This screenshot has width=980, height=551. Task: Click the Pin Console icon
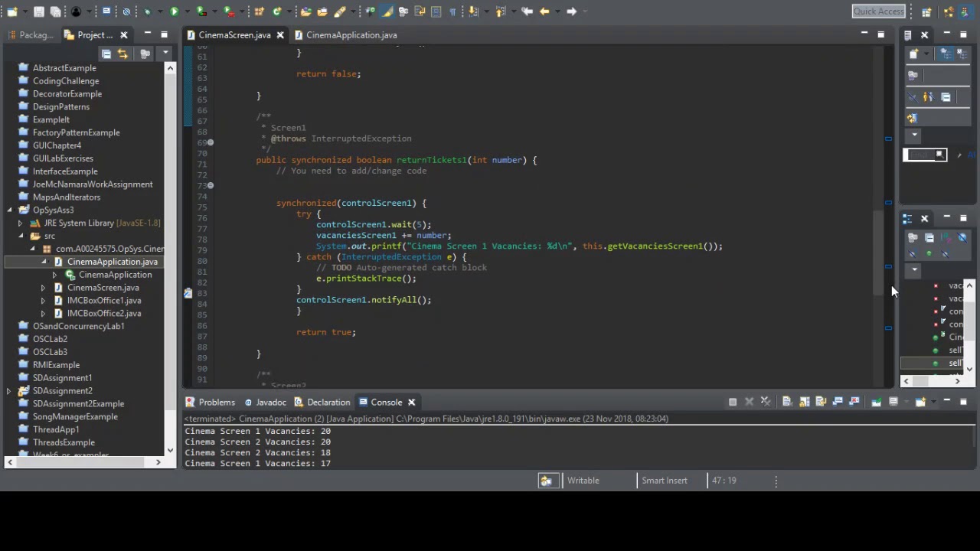[x=877, y=402]
